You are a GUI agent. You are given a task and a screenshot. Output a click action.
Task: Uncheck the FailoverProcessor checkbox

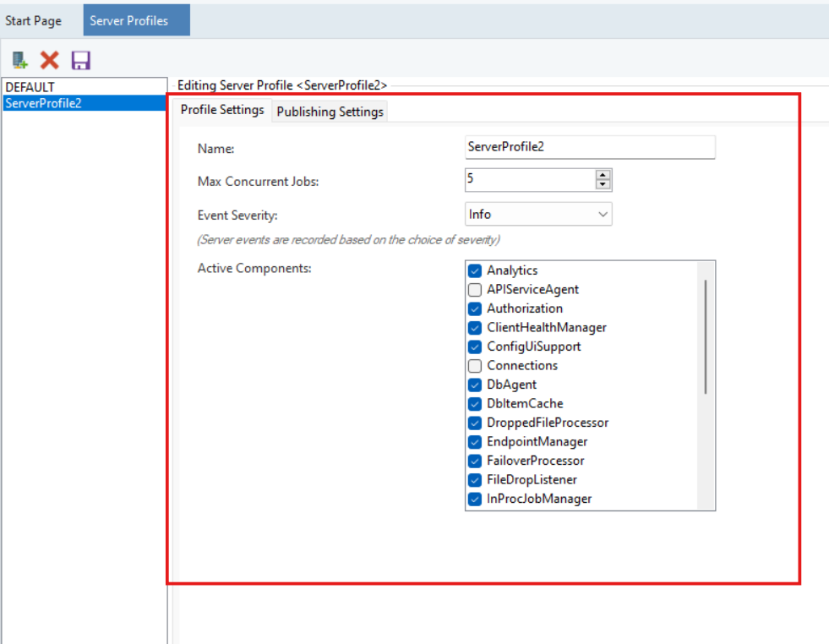coord(475,461)
